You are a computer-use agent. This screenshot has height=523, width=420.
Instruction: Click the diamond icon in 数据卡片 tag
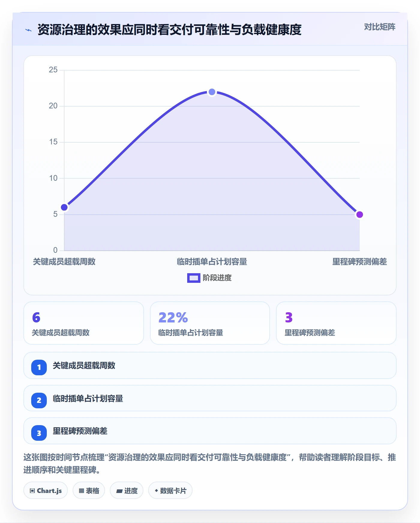[156, 491]
